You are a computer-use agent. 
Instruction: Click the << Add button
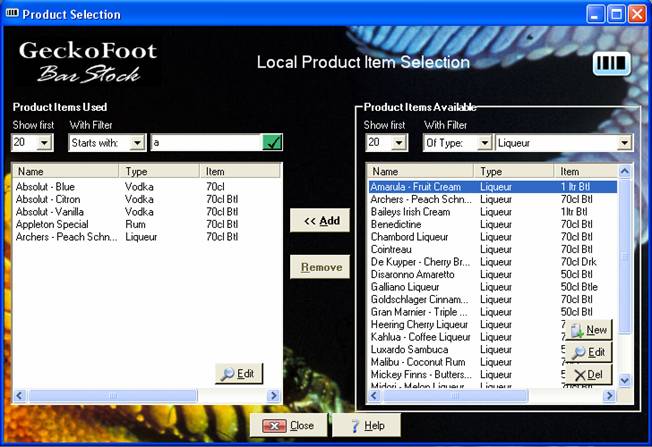(x=320, y=220)
